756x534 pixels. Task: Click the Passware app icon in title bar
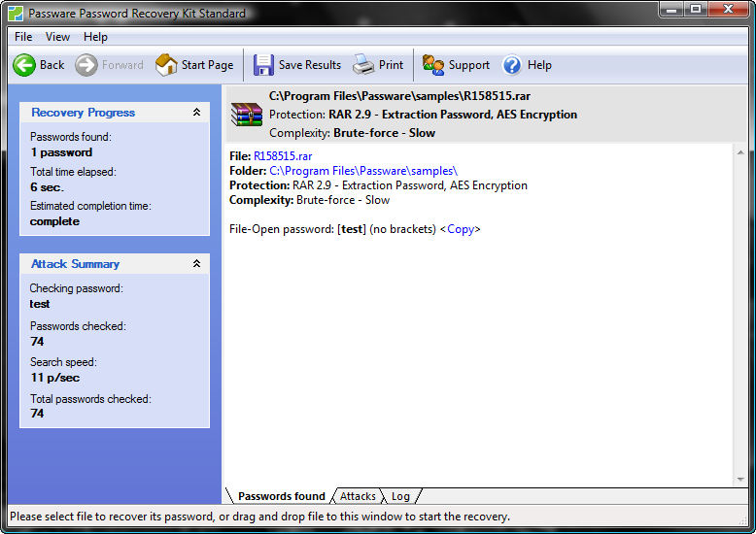[16, 14]
